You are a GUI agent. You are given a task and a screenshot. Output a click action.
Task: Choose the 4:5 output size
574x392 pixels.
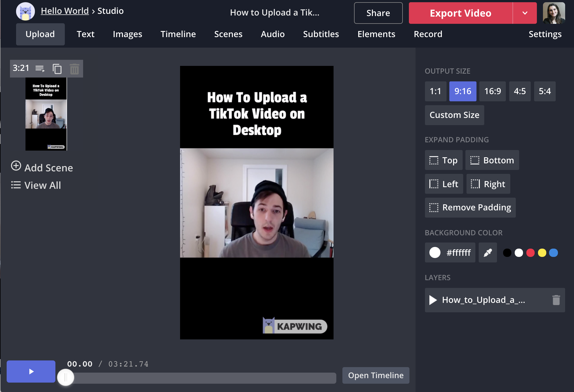519,91
